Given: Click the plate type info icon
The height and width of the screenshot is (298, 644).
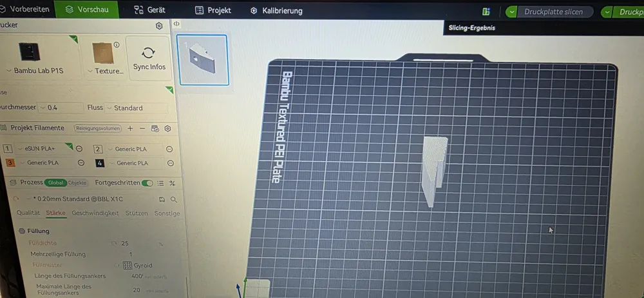Looking at the screenshot, I should point(116,45).
